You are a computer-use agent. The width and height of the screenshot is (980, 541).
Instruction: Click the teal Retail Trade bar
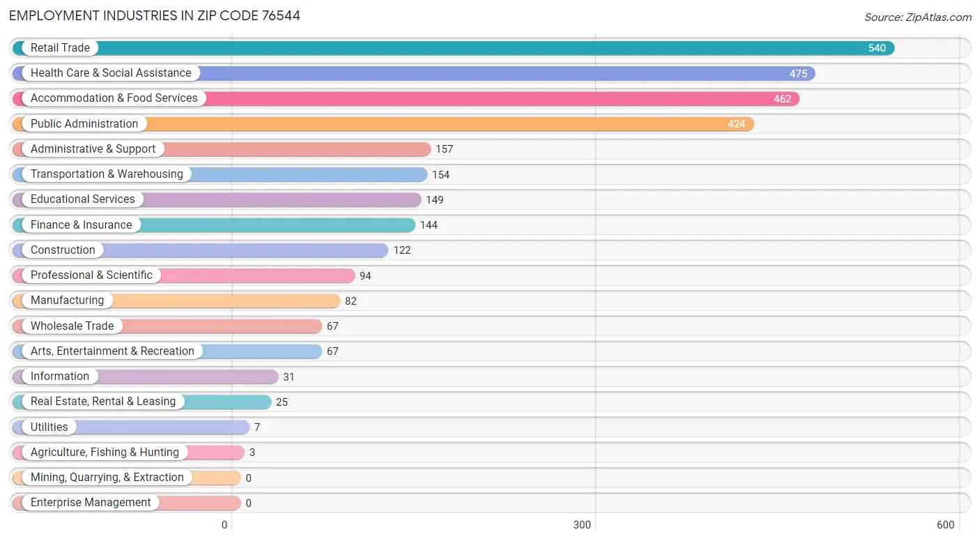(x=453, y=48)
